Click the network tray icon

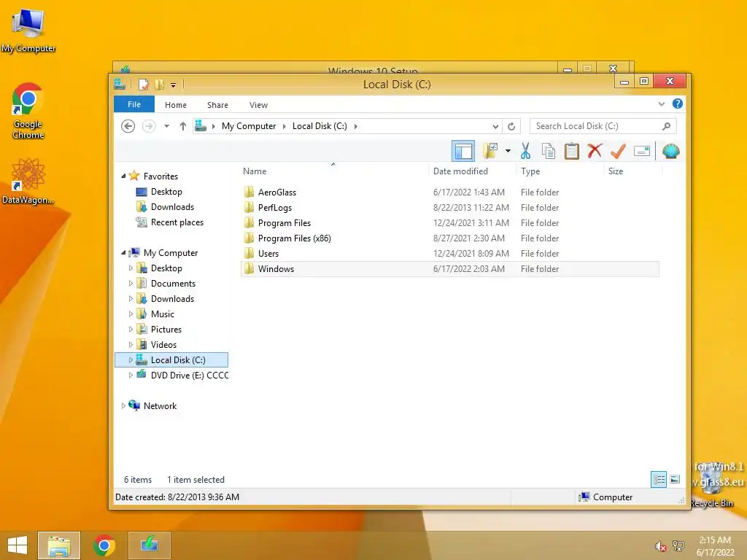pyautogui.click(x=678, y=546)
